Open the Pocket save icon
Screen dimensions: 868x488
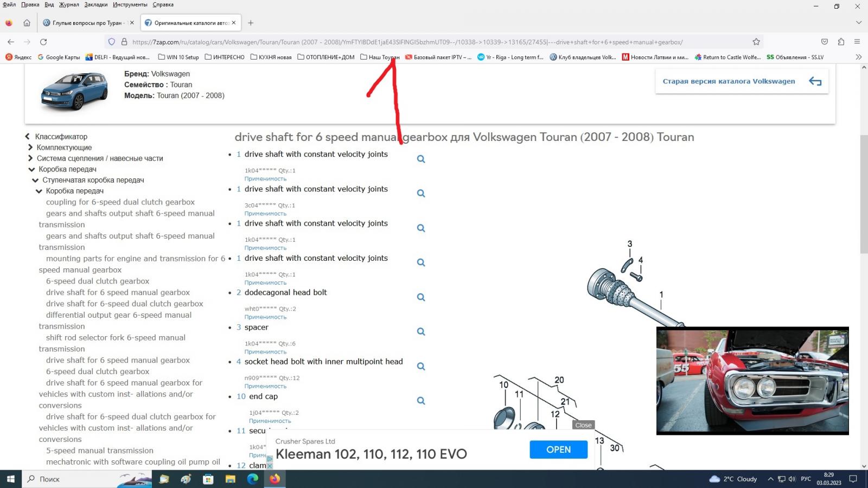pyautogui.click(x=825, y=42)
